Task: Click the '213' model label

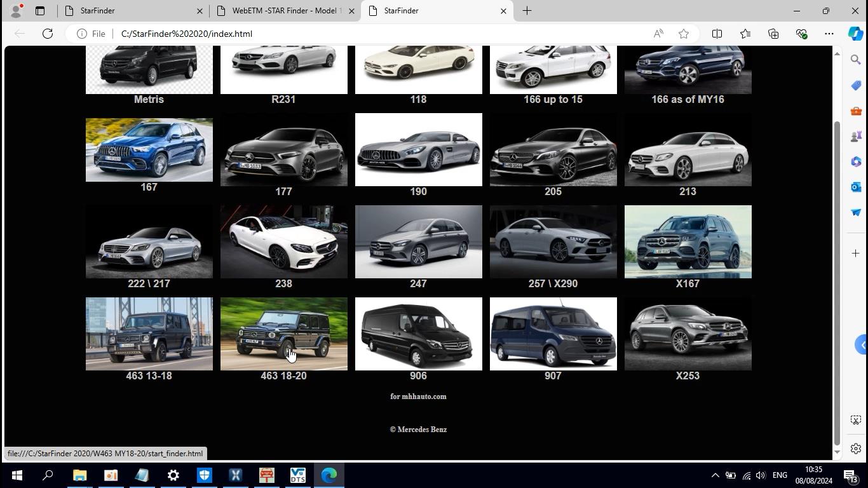Action: point(688,191)
